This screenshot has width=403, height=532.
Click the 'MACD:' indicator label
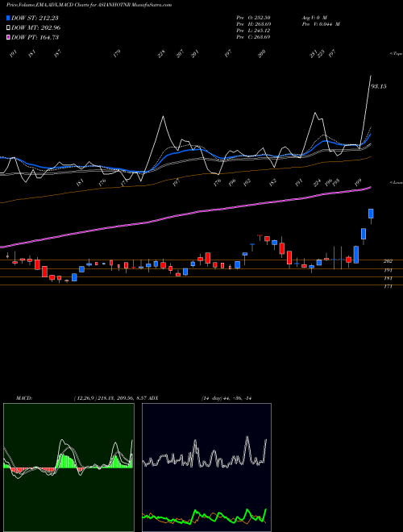coord(24,398)
